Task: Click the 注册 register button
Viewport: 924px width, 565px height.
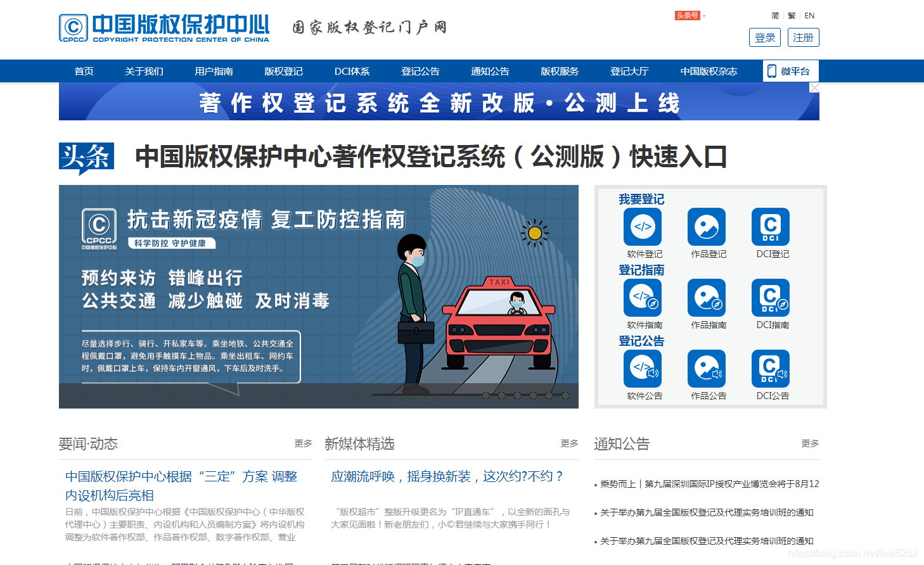Action: pos(803,37)
